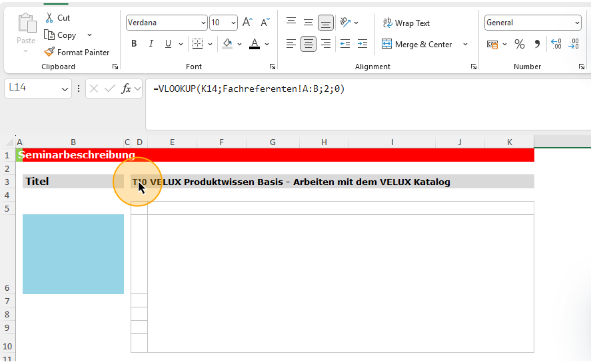The height and width of the screenshot is (364, 591).
Task: Select Middle Align icon
Action: click(308, 23)
